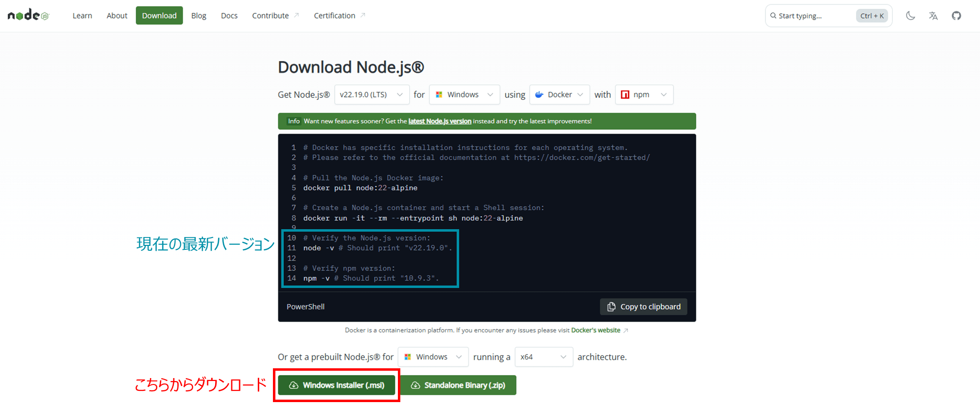Select the Download tab in navbar
Screen dimensions: 980x406
pos(159,16)
